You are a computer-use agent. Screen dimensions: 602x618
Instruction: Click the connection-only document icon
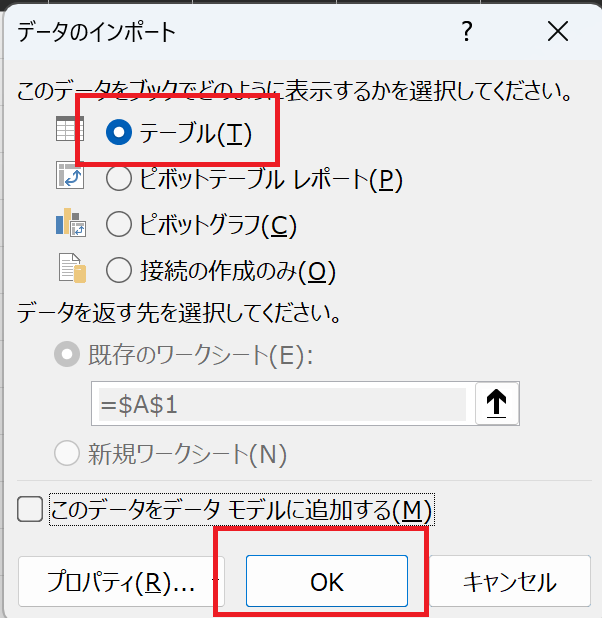[x=69, y=269]
